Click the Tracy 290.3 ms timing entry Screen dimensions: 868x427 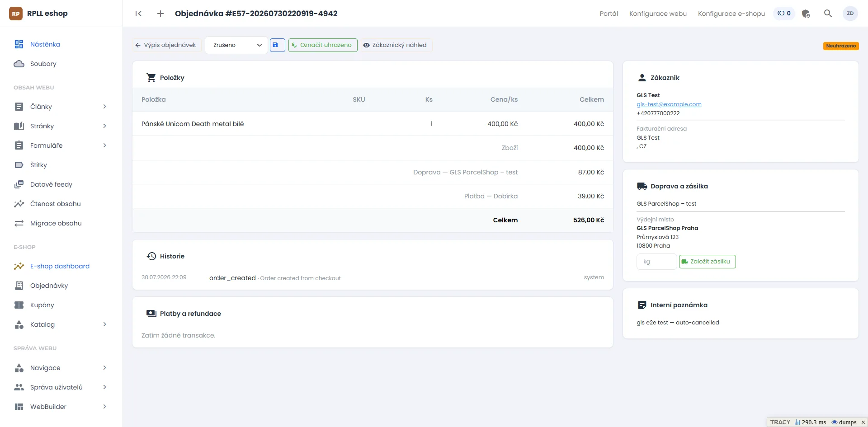[811, 422]
